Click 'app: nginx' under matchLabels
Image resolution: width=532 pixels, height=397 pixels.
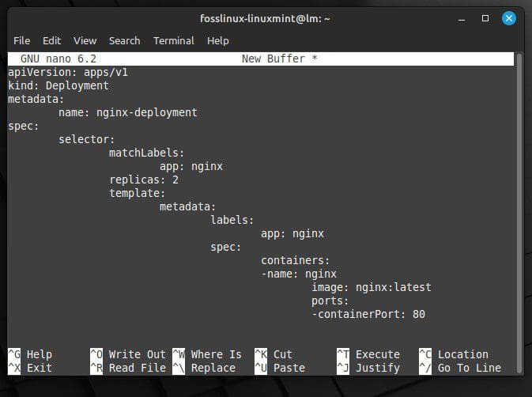tap(191, 166)
